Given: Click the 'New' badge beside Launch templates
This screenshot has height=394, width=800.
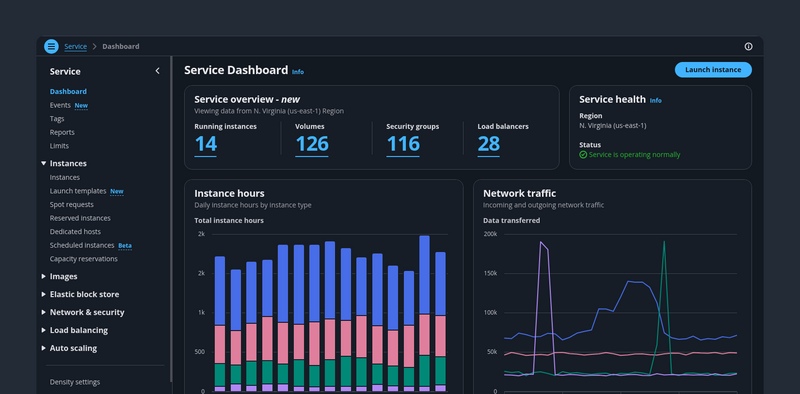Looking at the screenshot, I should click(117, 191).
